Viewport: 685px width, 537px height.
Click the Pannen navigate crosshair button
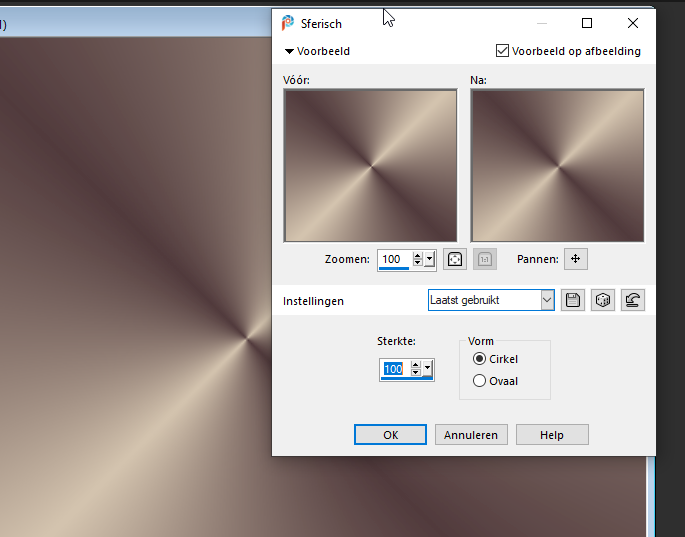575,259
